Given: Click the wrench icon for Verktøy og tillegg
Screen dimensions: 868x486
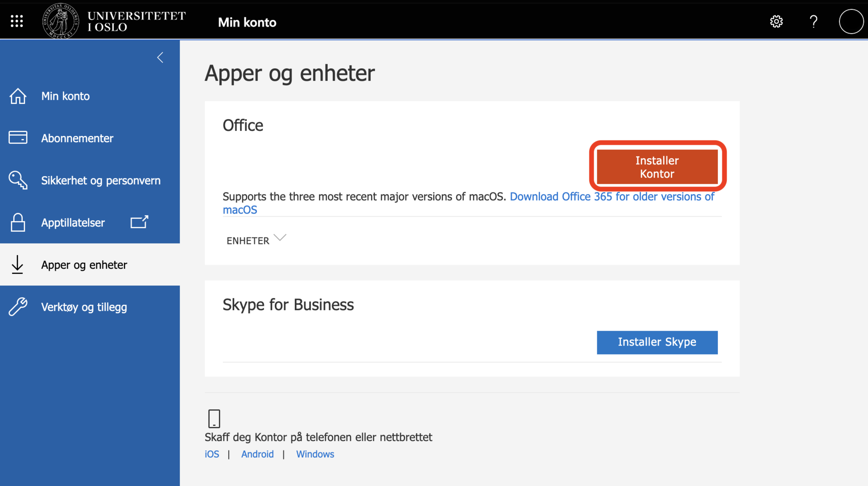Looking at the screenshot, I should pos(18,307).
